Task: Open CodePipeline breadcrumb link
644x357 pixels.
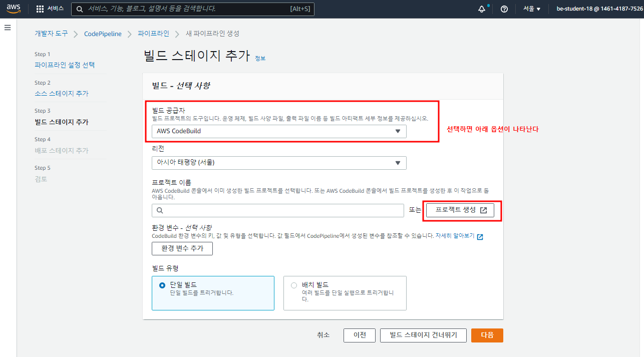Action: point(103,34)
